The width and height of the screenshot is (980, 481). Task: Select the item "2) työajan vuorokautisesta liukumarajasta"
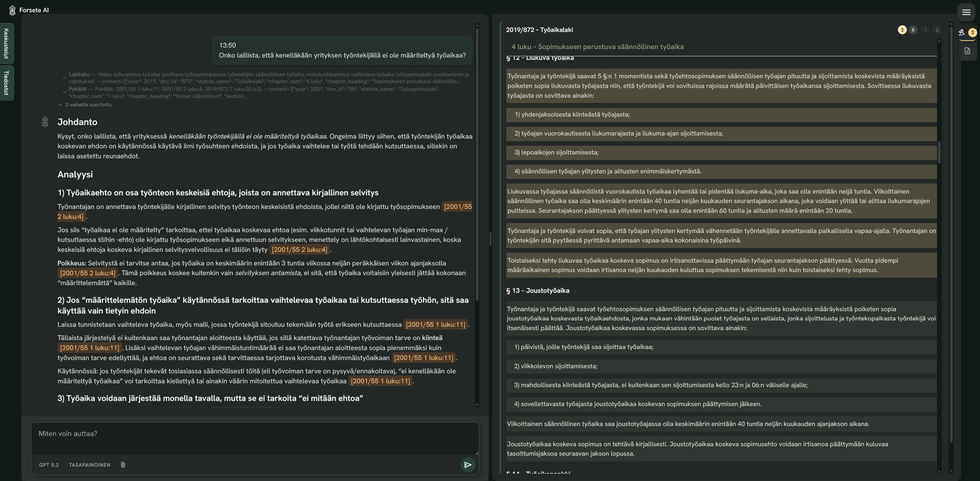pos(721,133)
